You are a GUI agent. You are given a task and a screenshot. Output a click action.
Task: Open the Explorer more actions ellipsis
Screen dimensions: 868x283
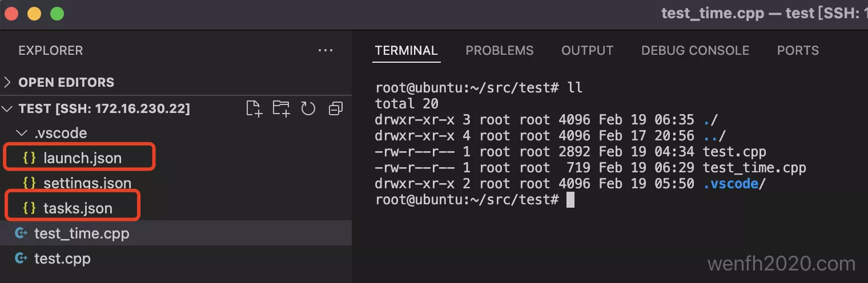(x=325, y=50)
